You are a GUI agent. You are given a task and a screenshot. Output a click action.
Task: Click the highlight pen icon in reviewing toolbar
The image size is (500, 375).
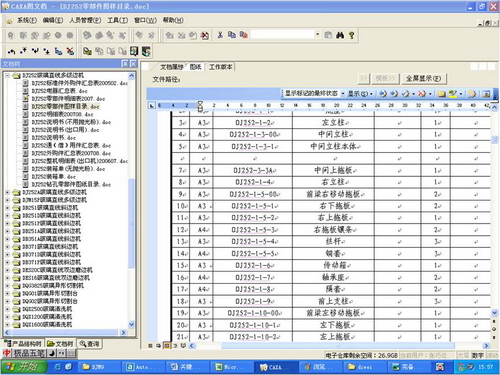(x=453, y=94)
